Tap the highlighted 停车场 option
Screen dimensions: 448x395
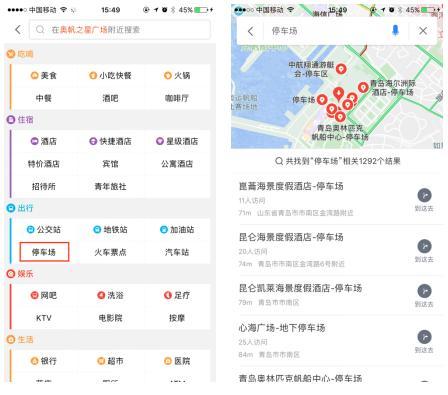pos(44,252)
